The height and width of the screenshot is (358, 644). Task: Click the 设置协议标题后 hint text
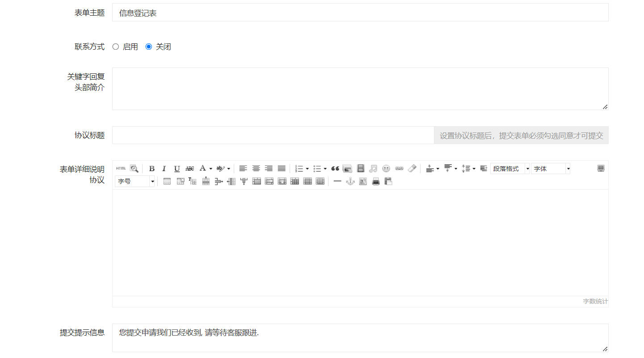pyautogui.click(x=521, y=135)
